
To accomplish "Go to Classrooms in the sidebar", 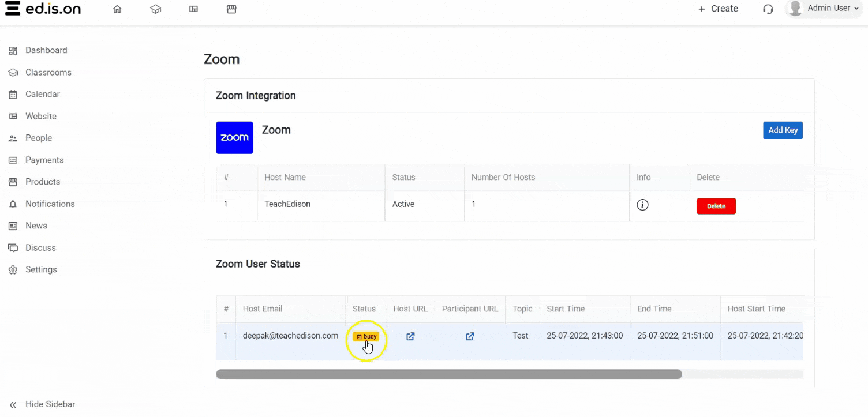I will [48, 72].
